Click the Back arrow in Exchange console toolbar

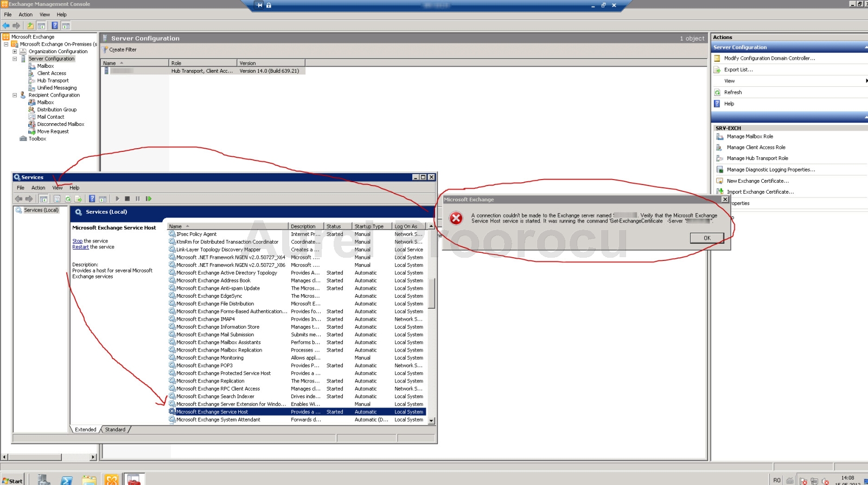6,25
